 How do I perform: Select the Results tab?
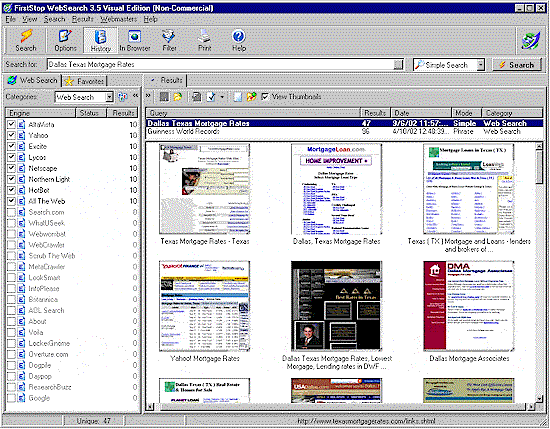(x=166, y=80)
